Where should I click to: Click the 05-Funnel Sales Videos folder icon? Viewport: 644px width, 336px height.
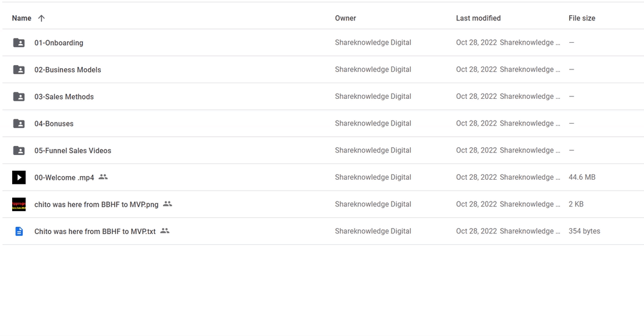pyautogui.click(x=19, y=151)
